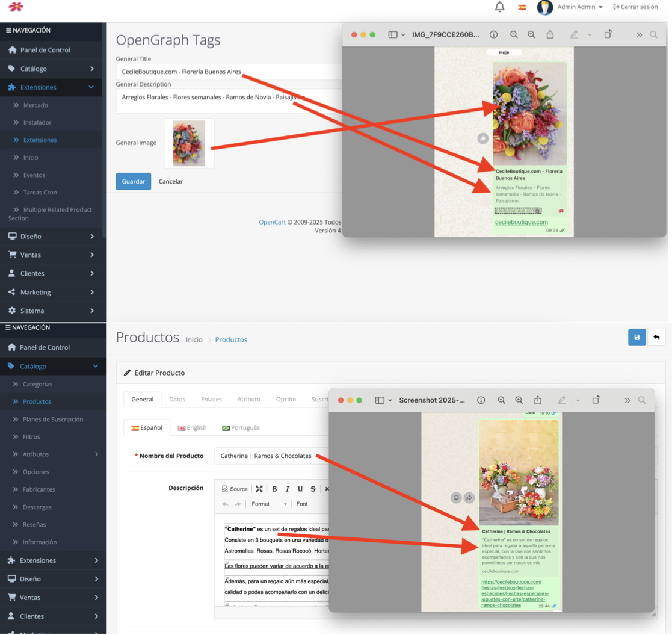Click share icon in Screenshot 2025 preview window
The width and height of the screenshot is (672, 635).
pyautogui.click(x=538, y=400)
